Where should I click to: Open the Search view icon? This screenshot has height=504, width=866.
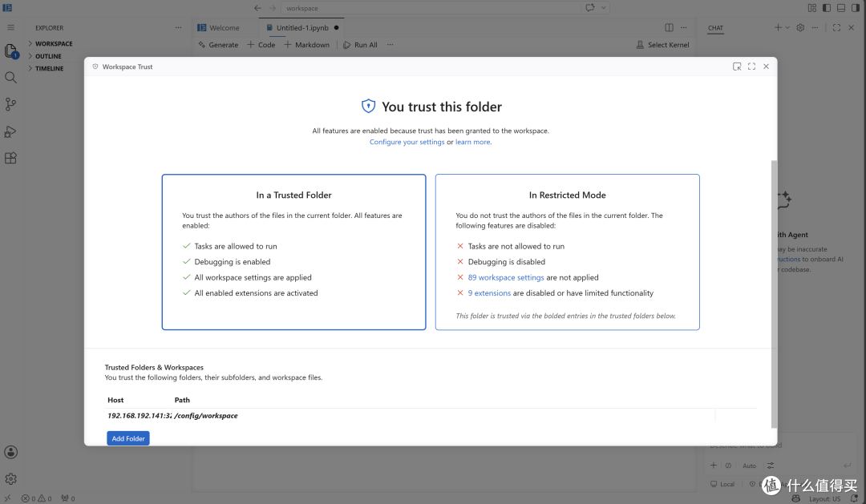[x=10, y=77]
